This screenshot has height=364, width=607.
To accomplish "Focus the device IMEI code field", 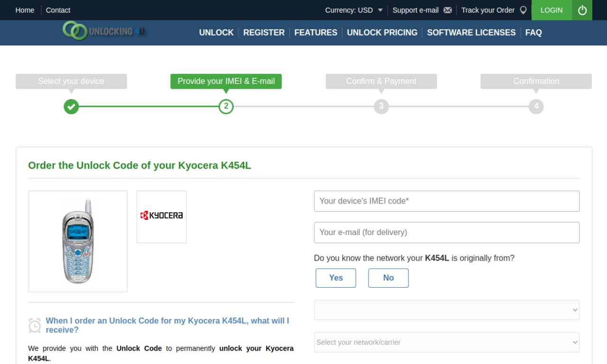I will 447,201.
